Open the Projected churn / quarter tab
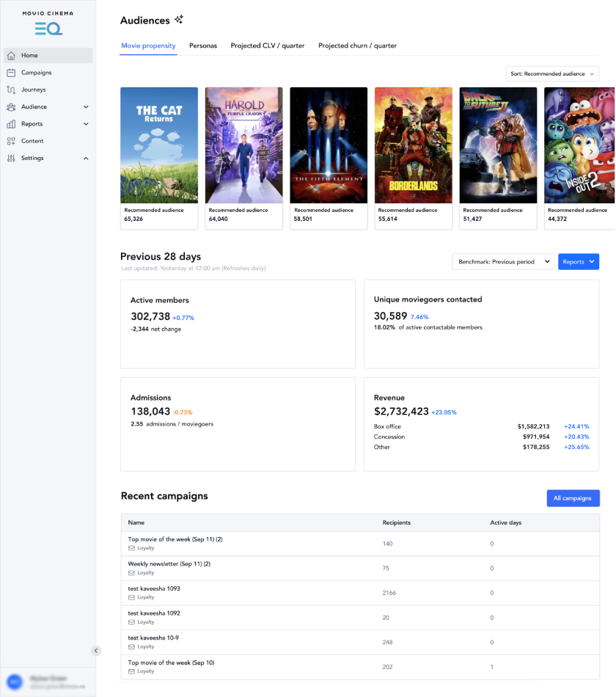This screenshot has width=616, height=697. (x=357, y=45)
